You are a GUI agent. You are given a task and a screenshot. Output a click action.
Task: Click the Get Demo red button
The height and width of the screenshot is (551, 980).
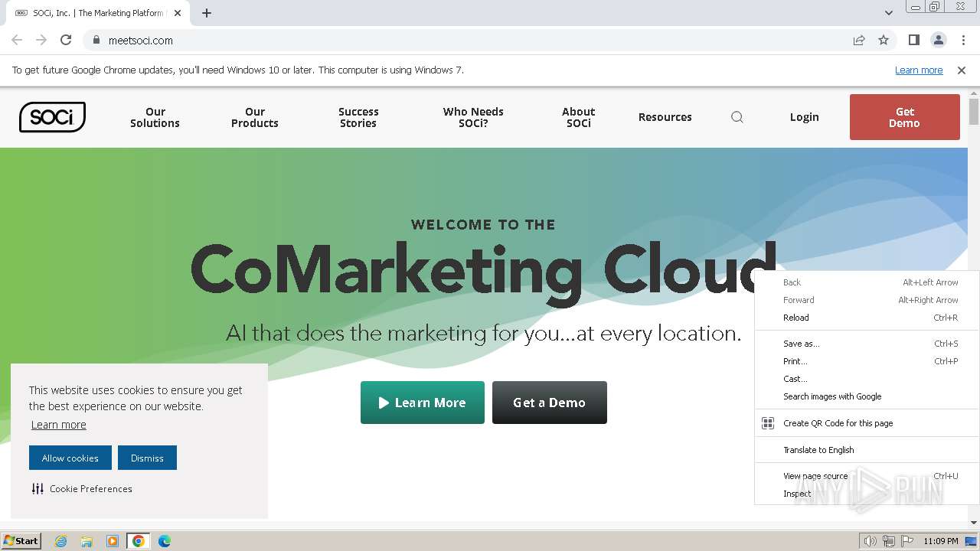(x=904, y=117)
